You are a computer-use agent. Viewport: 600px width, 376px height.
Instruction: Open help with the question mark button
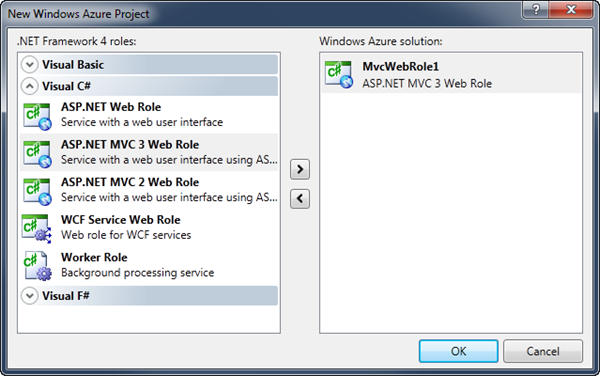[535, 9]
